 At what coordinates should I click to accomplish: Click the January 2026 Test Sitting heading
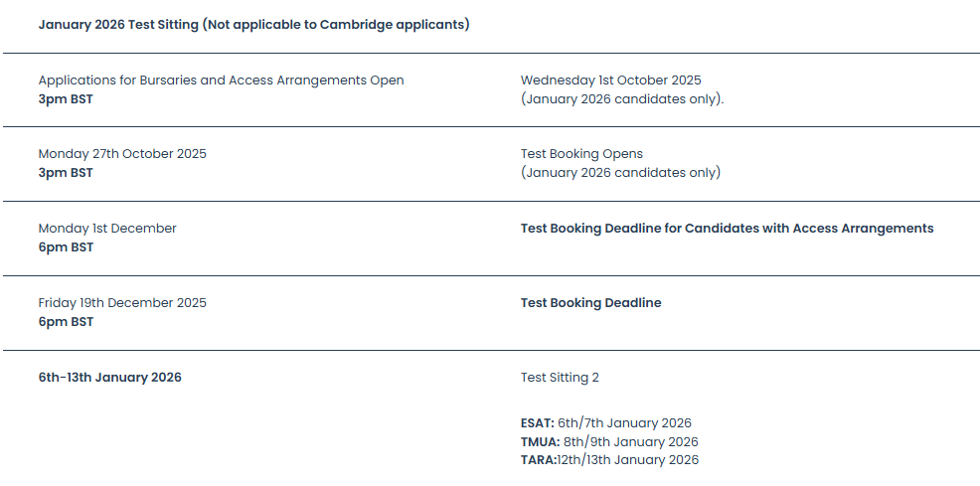tap(253, 25)
